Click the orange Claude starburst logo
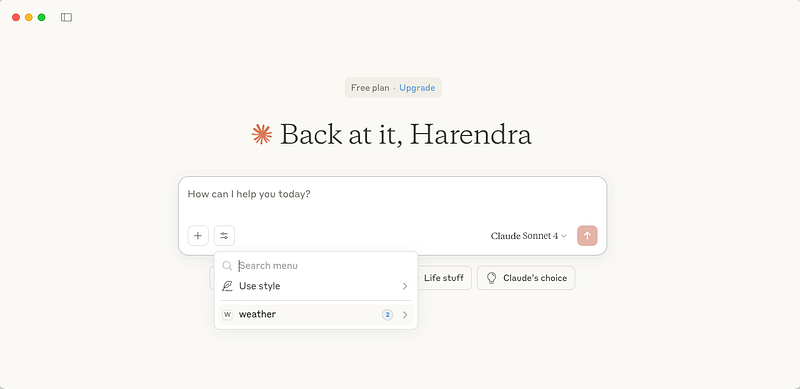 click(262, 134)
